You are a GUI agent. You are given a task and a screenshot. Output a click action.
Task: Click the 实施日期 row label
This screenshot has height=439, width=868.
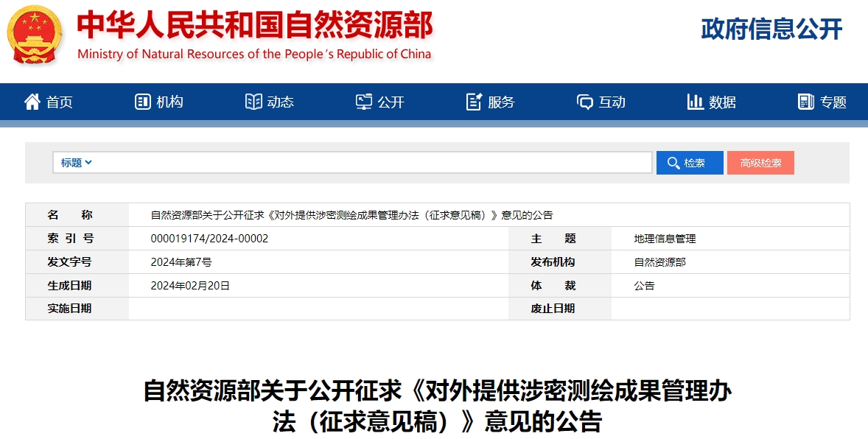(x=70, y=309)
